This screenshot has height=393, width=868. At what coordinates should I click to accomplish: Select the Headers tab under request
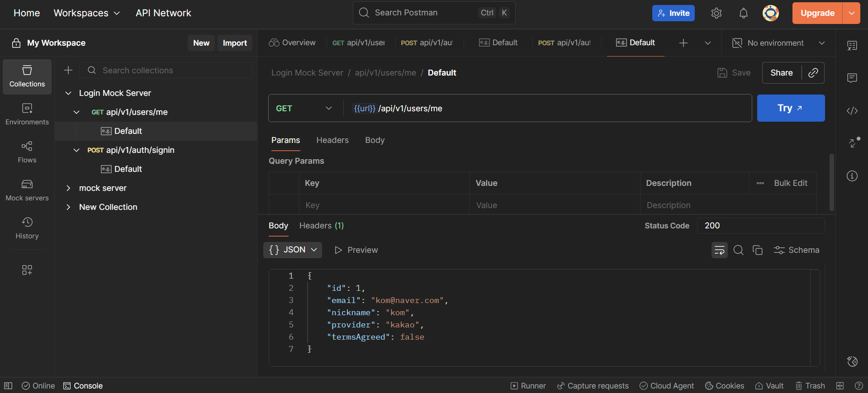click(x=332, y=140)
